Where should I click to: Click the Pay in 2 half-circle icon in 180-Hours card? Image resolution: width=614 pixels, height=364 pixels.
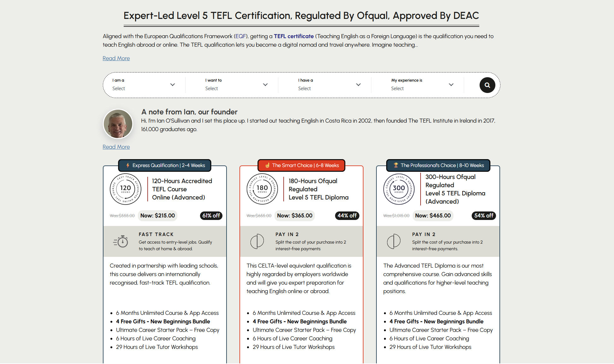tap(257, 241)
